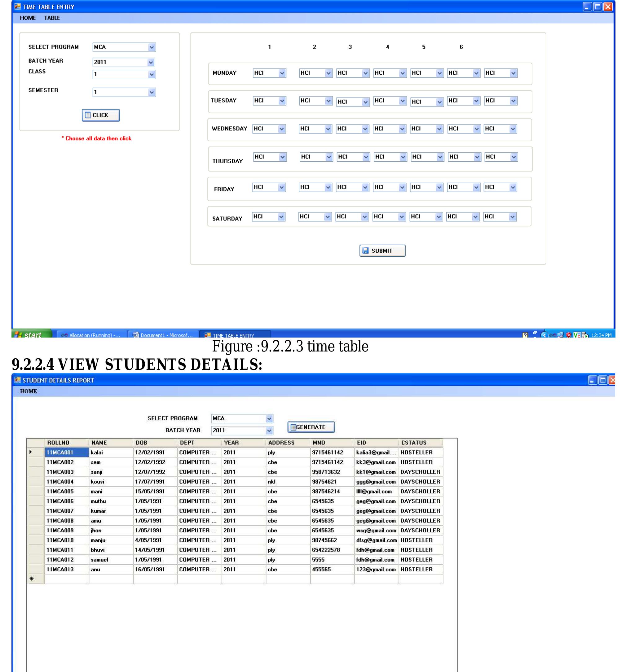Select the cell 11MCA013
Viewport: 626px width, 672px height.
pos(67,569)
